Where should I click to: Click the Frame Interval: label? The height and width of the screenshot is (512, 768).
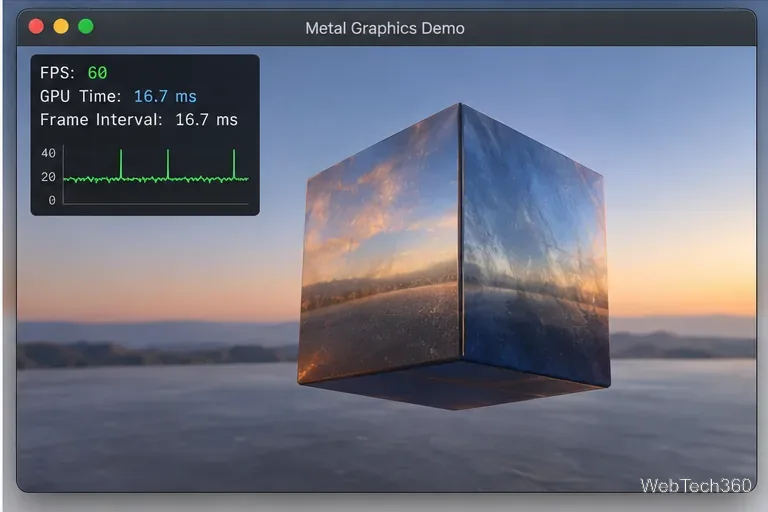coord(101,120)
